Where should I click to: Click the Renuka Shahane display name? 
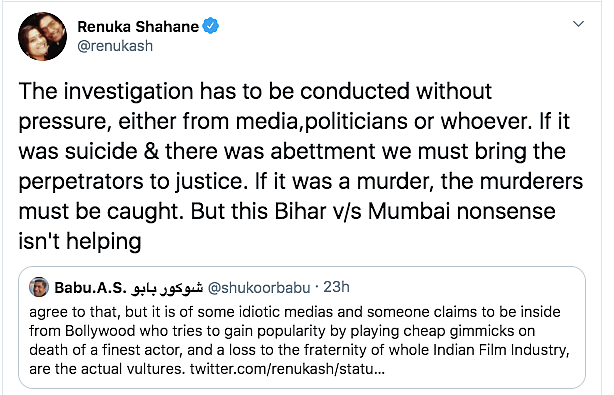(x=138, y=27)
